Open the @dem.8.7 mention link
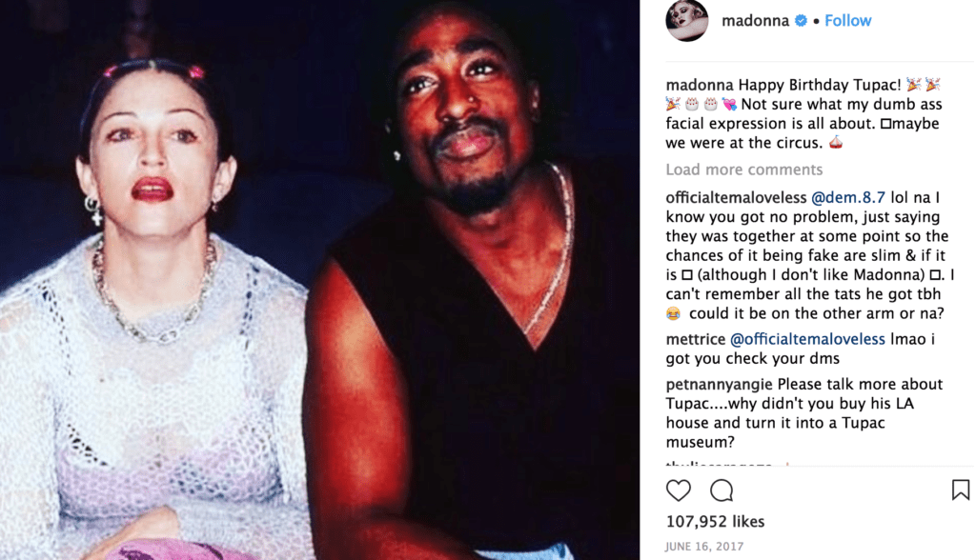Image resolution: width=976 pixels, height=560 pixels. [x=847, y=198]
